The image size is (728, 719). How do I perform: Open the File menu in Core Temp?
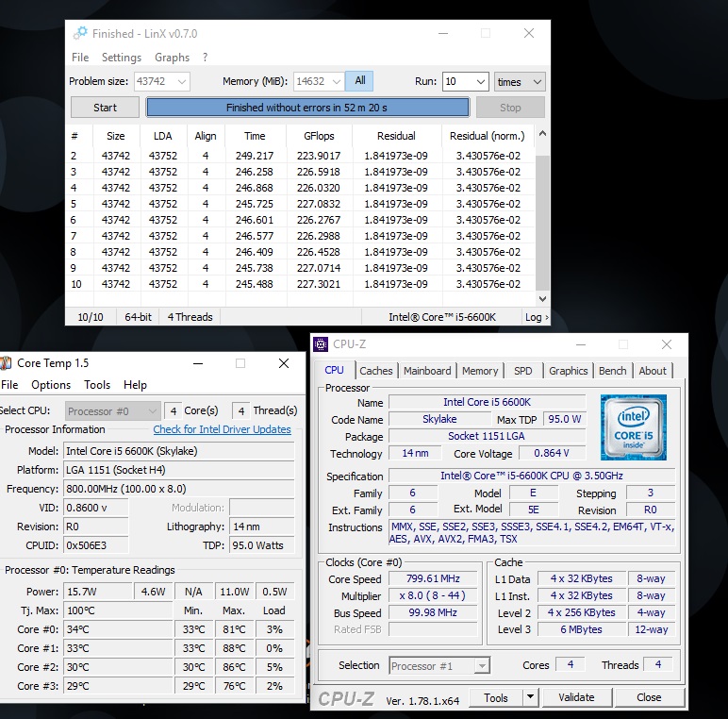click(x=9, y=385)
